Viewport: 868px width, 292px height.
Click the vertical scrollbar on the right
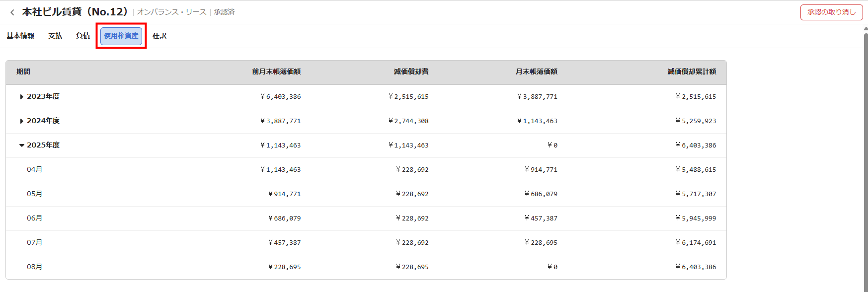click(866, 149)
